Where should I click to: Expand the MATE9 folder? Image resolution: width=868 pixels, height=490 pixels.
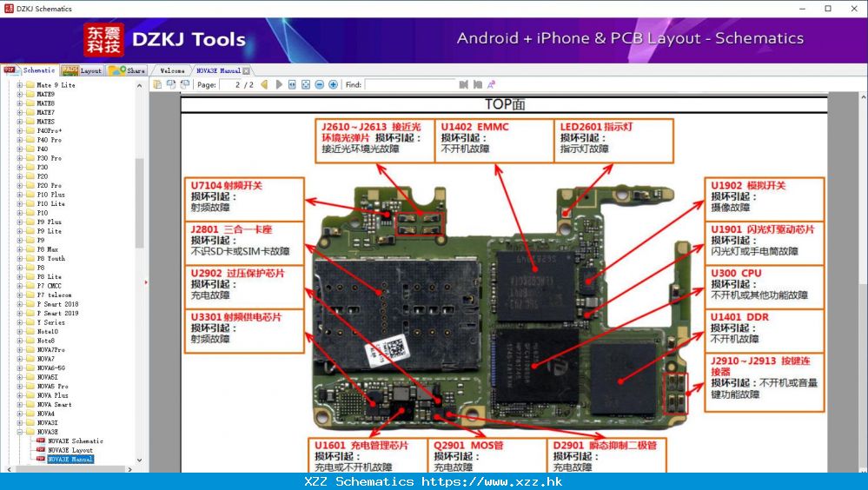click(x=19, y=94)
